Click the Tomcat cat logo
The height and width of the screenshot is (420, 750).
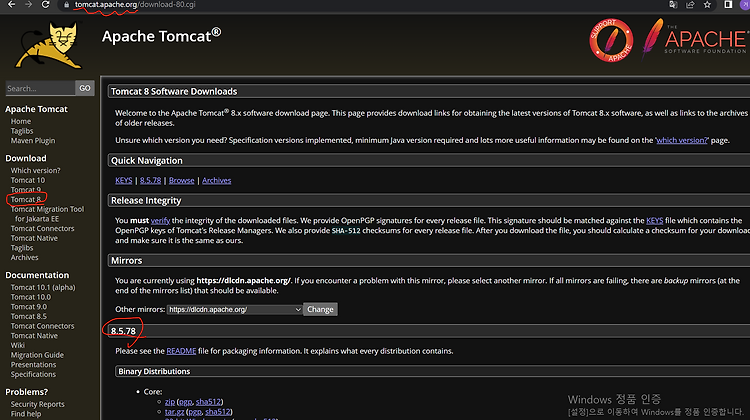pyautogui.click(x=48, y=45)
